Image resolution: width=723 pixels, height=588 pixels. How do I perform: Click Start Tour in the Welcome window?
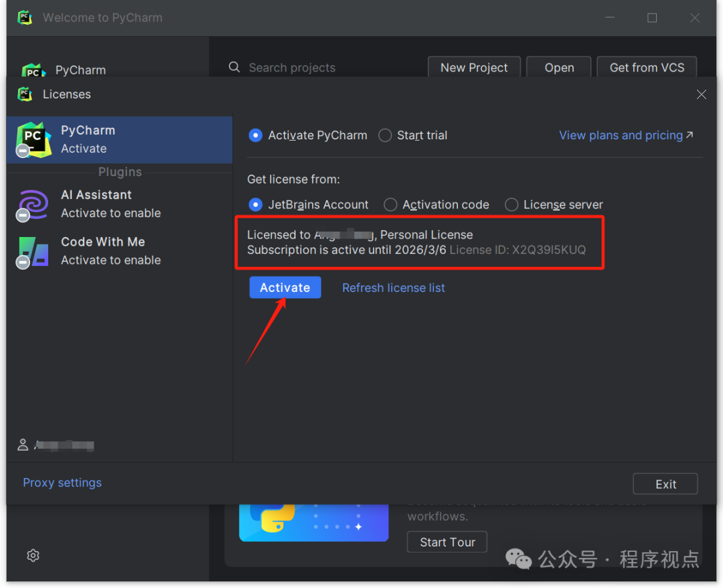pyautogui.click(x=447, y=542)
